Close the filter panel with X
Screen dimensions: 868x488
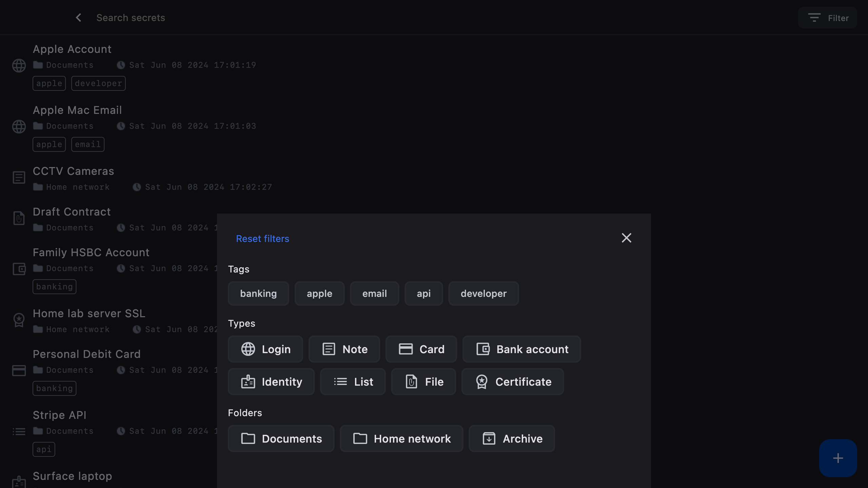(626, 238)
